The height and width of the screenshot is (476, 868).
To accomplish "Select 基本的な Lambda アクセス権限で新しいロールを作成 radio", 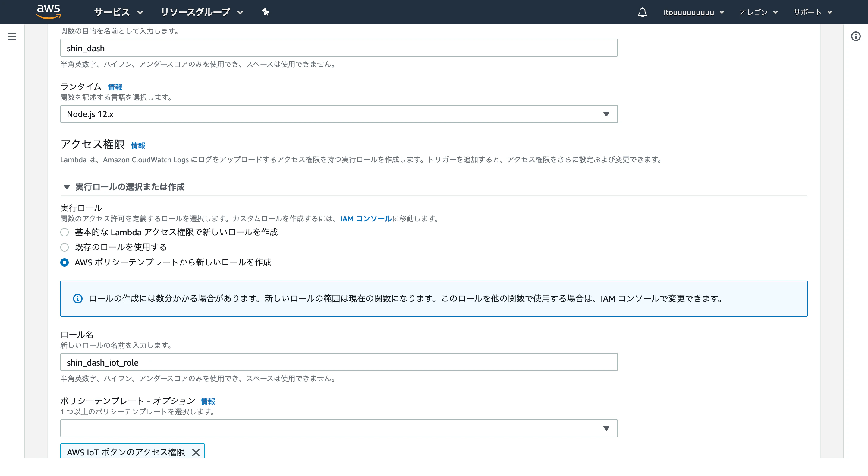I will click(x=64, y=233).
